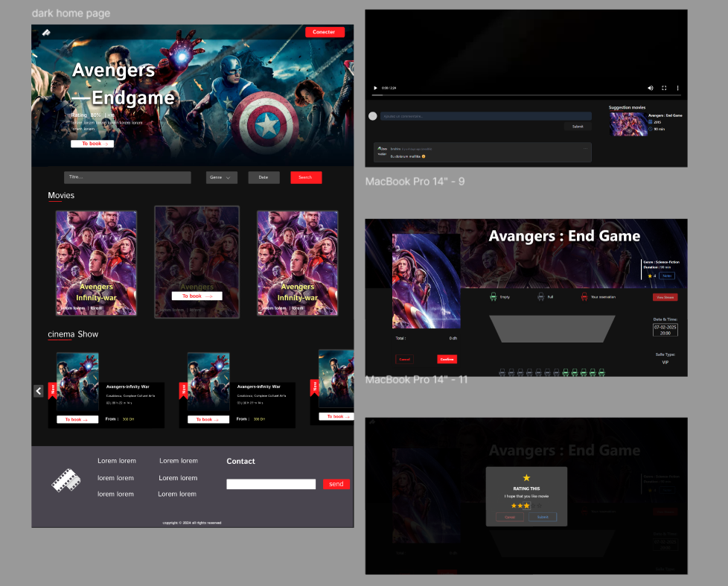Click To book on the second cinema Show card
This screenshot has height=586, width=728.
pos(208,419)
